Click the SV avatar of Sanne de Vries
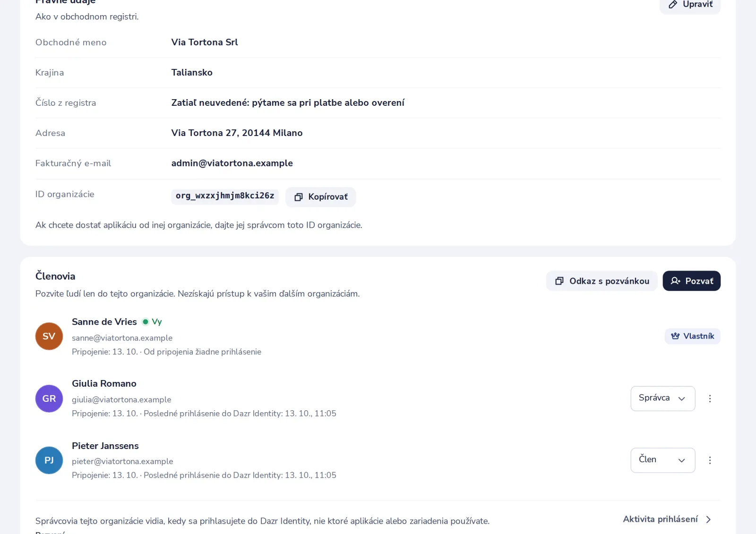Screen dimensions: 756x534 [49, 336]
